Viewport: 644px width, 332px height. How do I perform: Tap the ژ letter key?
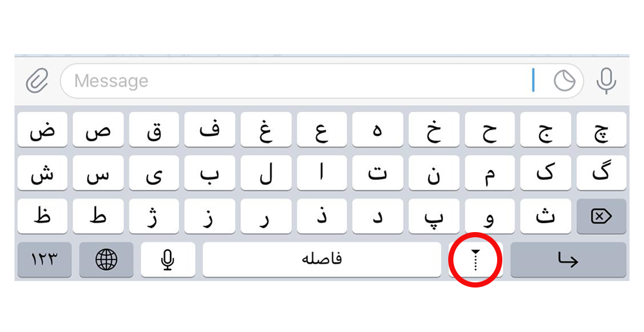coord(154,216)
